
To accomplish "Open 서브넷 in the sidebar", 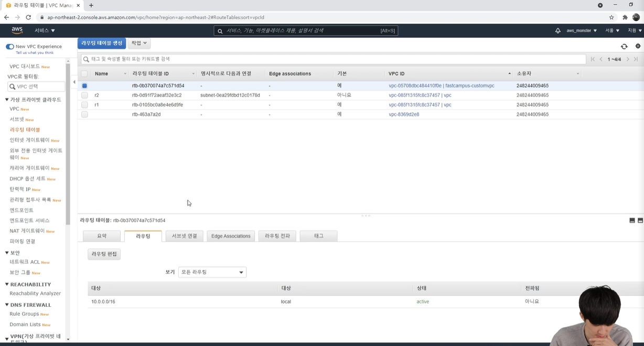I will pyautogui.click(x=17, y=120).
